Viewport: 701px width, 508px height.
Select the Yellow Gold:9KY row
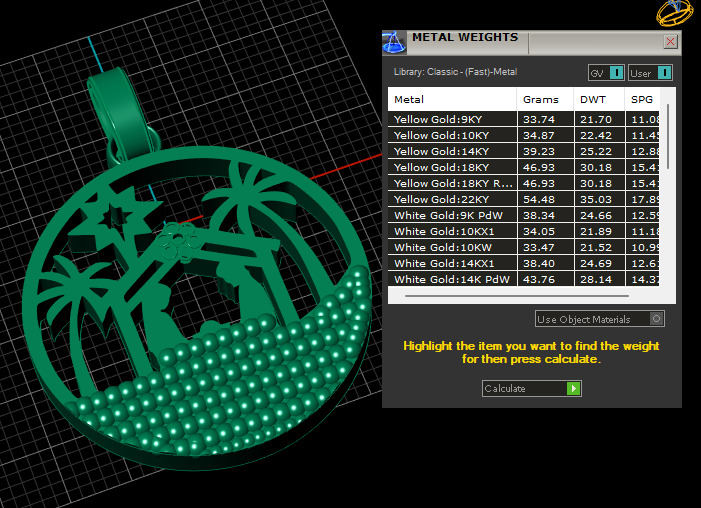click(x=524, y=119)
